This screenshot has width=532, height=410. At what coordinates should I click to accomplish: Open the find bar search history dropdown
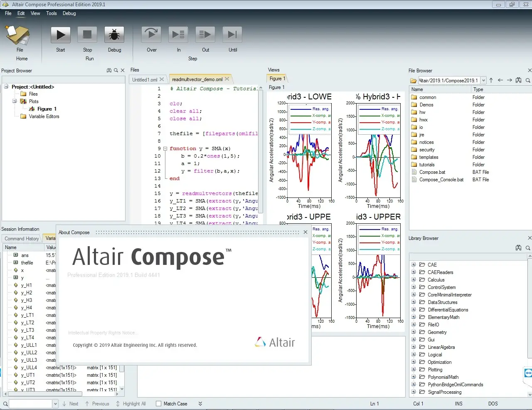[x=55, y=404]
